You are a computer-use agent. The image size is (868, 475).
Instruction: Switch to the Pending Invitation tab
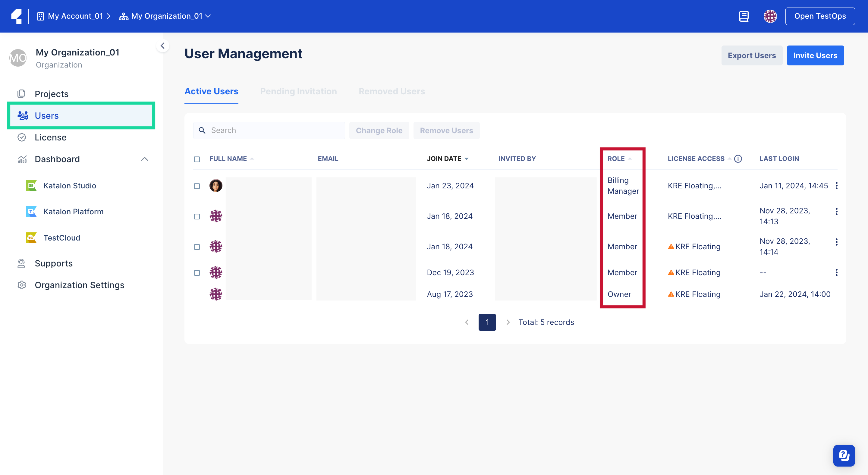[298, 91]
